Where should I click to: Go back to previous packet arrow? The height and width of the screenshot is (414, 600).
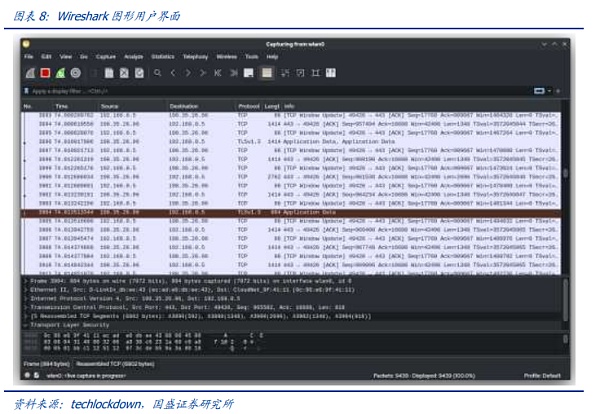coord(173,73)
